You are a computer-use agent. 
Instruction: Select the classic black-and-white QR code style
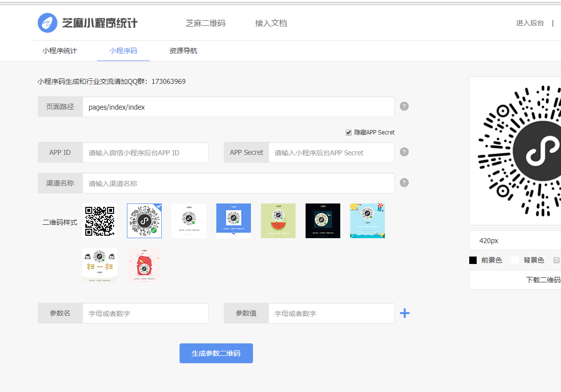[x=99, y=220]
